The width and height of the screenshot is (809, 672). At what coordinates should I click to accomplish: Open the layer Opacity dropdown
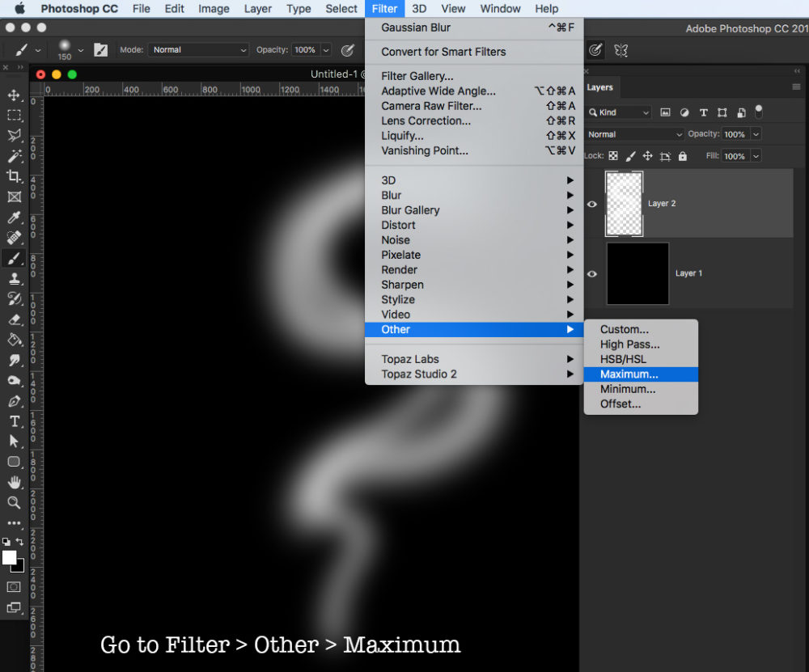[756, 134]
